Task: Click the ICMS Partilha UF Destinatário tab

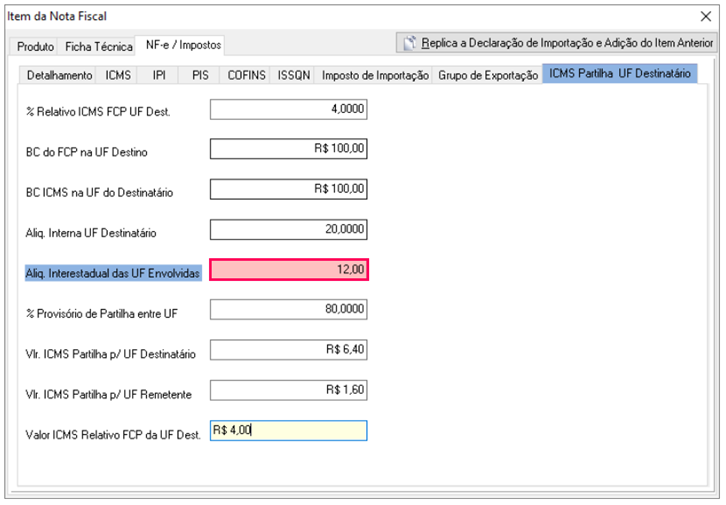Action: click(620, 74)
